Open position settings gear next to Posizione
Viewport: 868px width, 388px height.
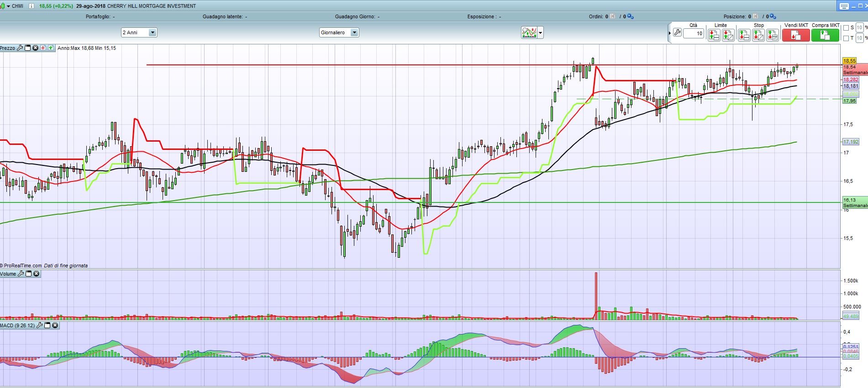pos(773,16)
